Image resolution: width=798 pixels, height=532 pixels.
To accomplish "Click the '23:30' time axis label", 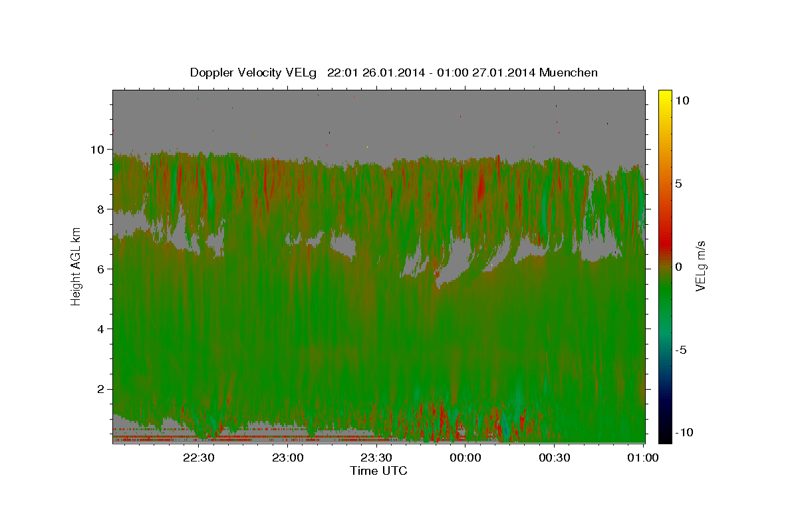I will [x=376, y=458].
